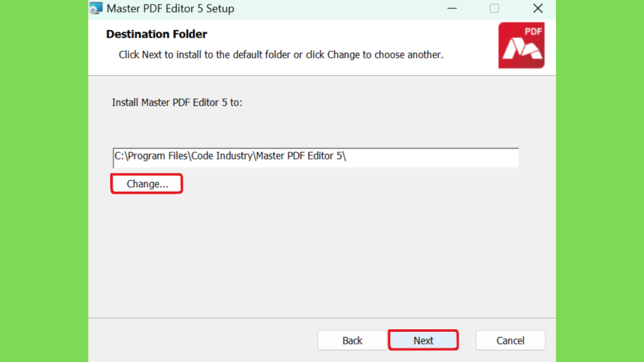Minimize the Setup window
644x362 pixels.
tap(452, 8)
